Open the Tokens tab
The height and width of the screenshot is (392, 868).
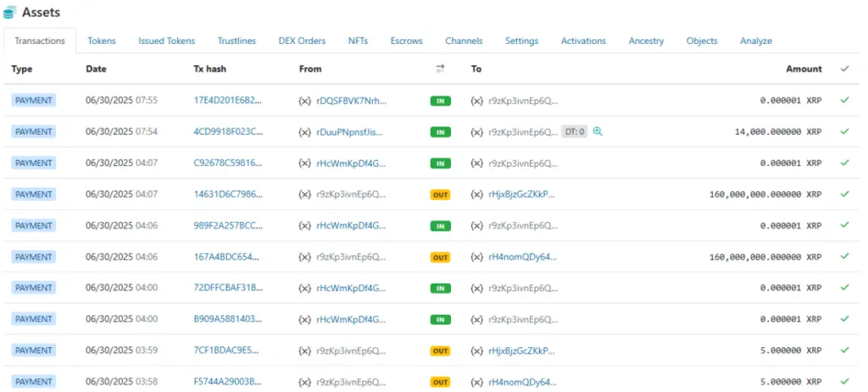point(102,41)
